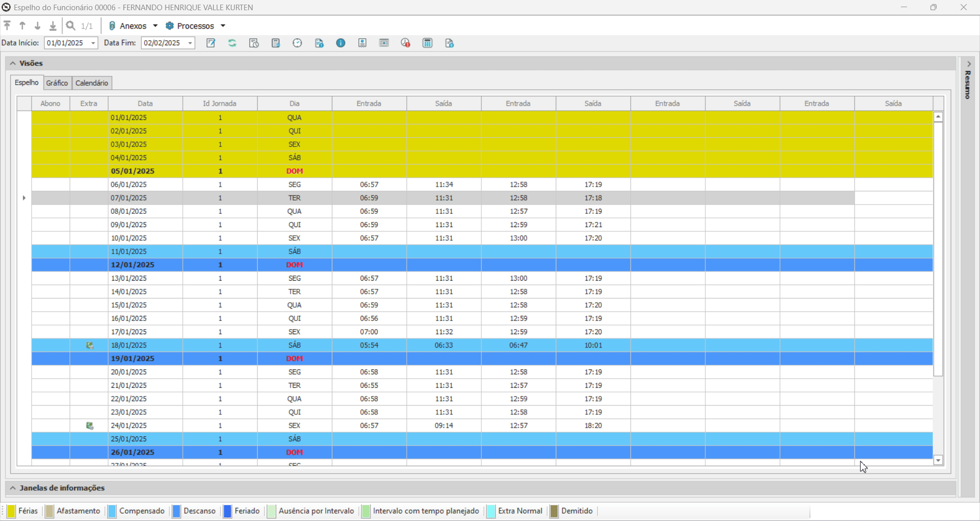Click Ausência por Intervalo legend swatch

pos(272,511)
